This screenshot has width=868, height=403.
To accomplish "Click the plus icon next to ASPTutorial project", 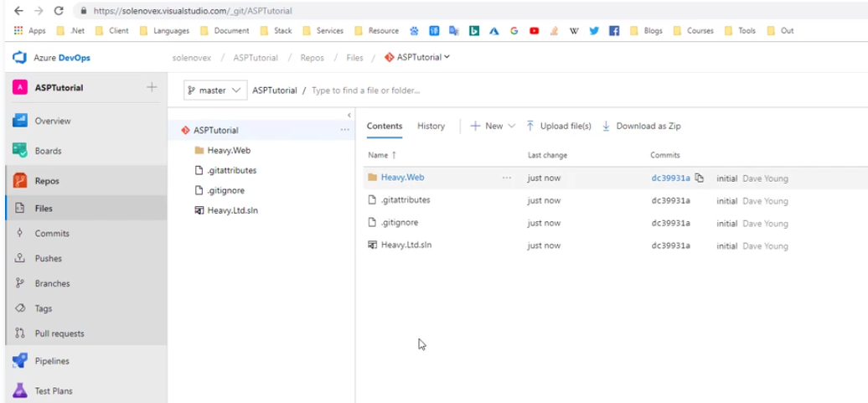I will coord(152,87).
